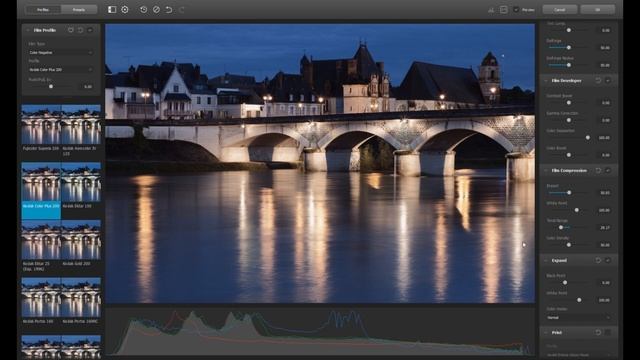Collapse the Film Compression panel
Viewport: 640px width, 360px height.
click(546, 171)
